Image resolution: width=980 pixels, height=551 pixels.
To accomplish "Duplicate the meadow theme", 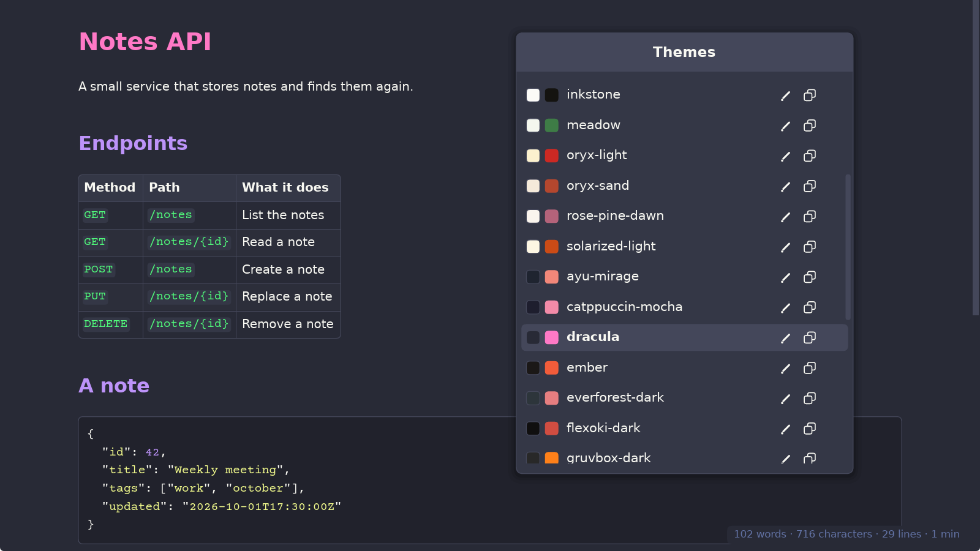I will (810, 126).
